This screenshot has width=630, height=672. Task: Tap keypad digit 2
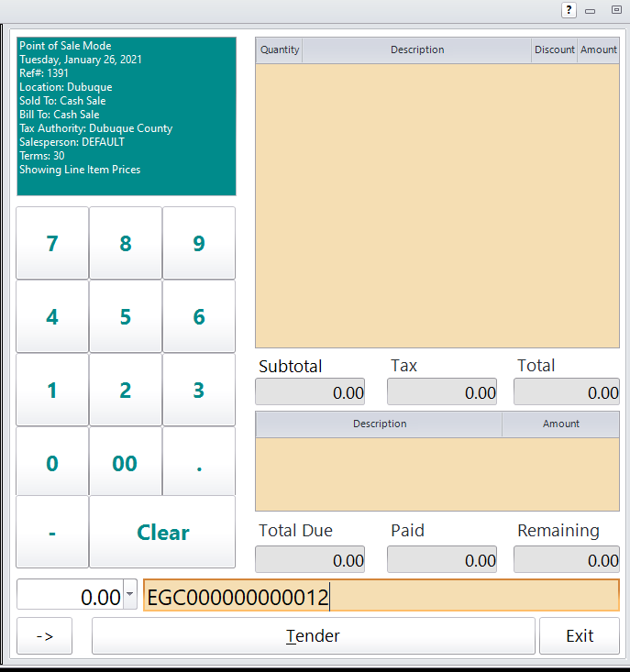point(126,390)
